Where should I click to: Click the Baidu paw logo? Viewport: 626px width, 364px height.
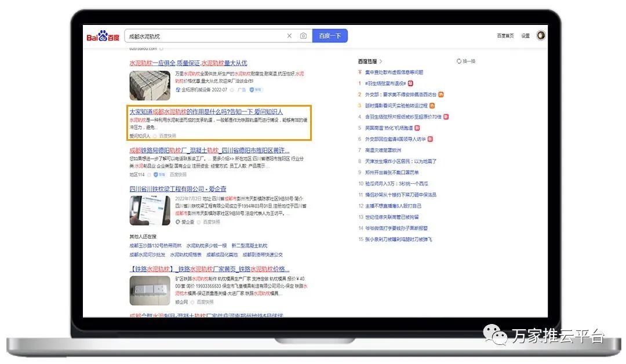tap(103, 37)
